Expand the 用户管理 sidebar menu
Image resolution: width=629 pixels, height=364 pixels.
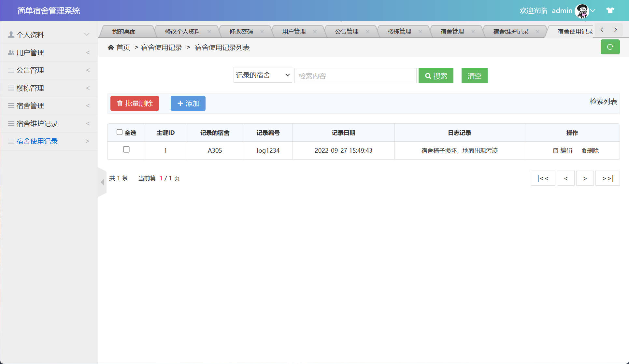pyautogui.click(x=30, y=52)
